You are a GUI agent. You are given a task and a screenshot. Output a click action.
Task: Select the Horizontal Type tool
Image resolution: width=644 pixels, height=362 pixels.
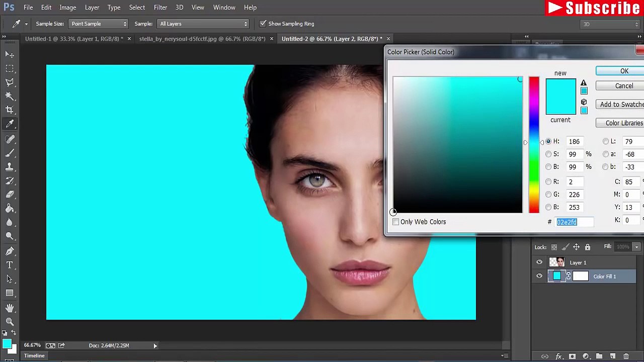coord(10,265)
